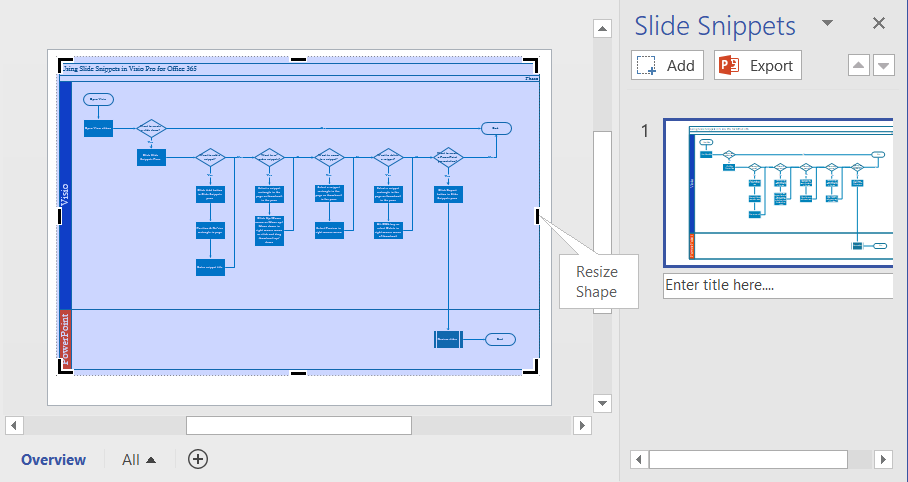Click bottom-middle resize handle of snippet
Viewport: 908px width, 482px height.
pyautogui.click(x=298, y=374)
